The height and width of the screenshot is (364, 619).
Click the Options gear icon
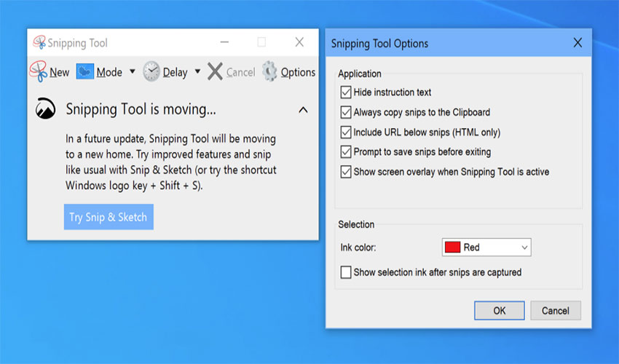(269, 71)
